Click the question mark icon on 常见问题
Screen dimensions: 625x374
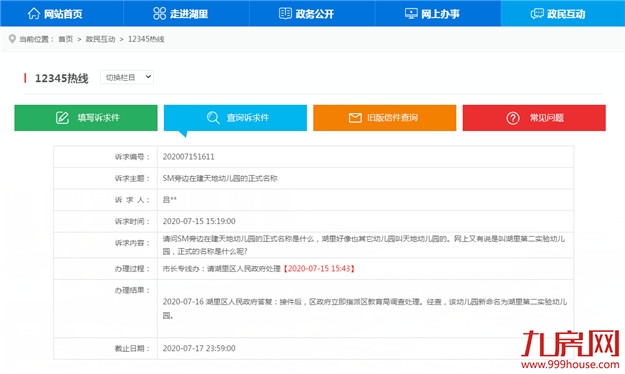[513, 118]
